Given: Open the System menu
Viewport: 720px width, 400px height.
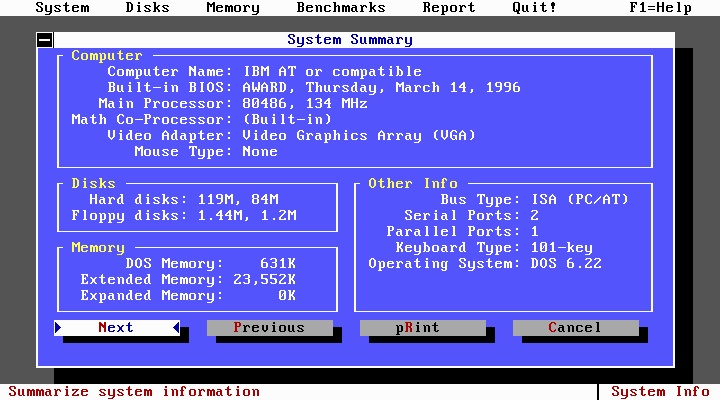Looking at the screenshot, I should [62, 8].
